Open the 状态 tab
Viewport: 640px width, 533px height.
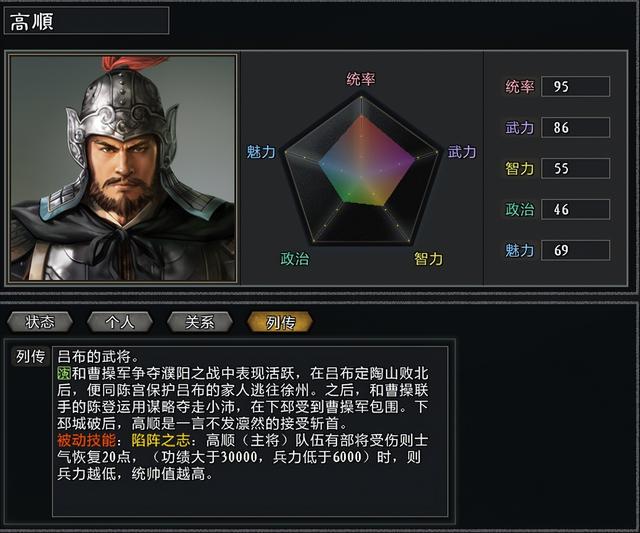point(40,322)
